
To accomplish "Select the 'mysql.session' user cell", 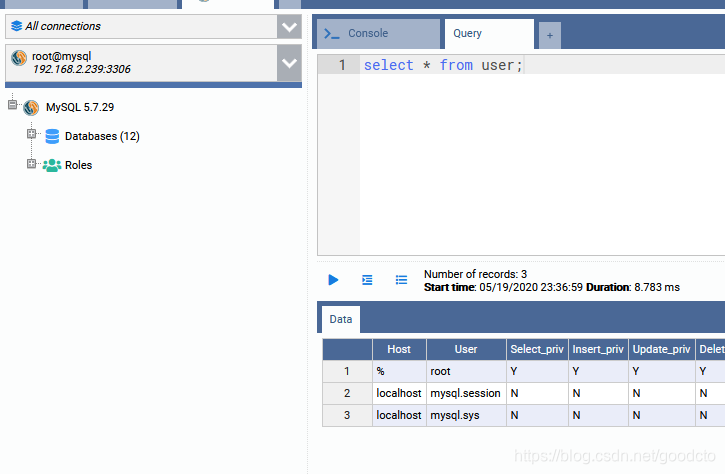I will [466, 393].
